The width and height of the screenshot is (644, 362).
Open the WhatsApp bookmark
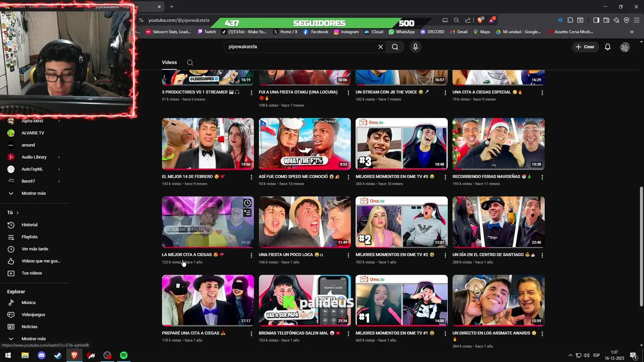point(401,32)
